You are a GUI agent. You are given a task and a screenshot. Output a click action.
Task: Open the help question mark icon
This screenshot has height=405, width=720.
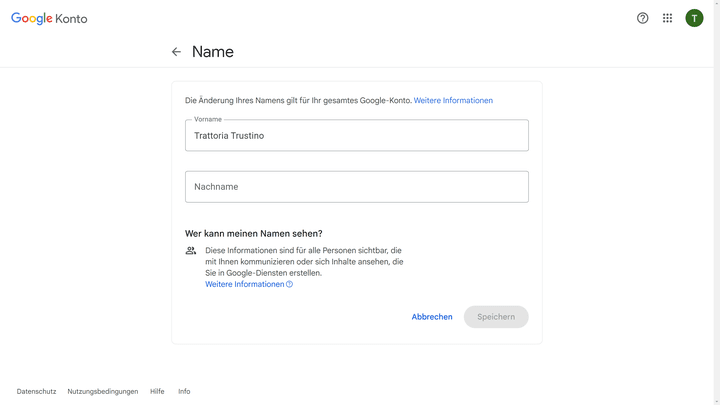pos(643,18)
